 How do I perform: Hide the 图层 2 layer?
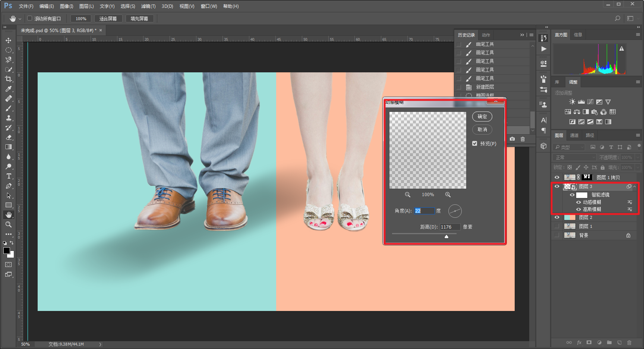[557, 217]
